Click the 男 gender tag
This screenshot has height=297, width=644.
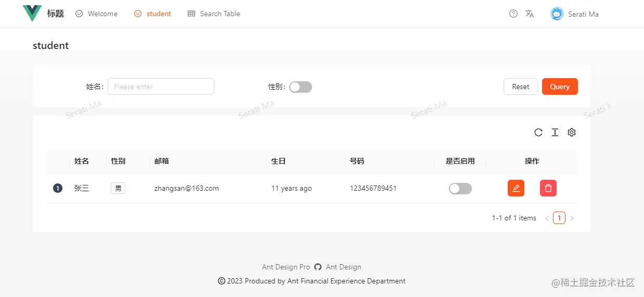coord(118,188)
